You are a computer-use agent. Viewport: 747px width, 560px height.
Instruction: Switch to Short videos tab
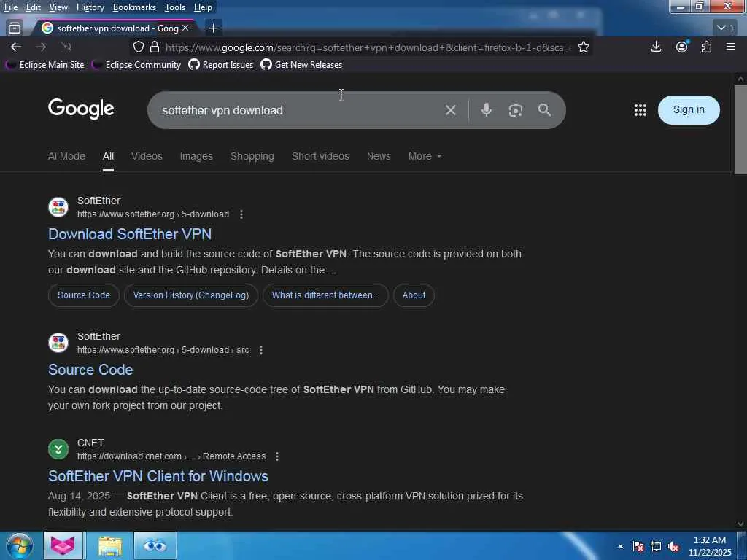[320, 156]
